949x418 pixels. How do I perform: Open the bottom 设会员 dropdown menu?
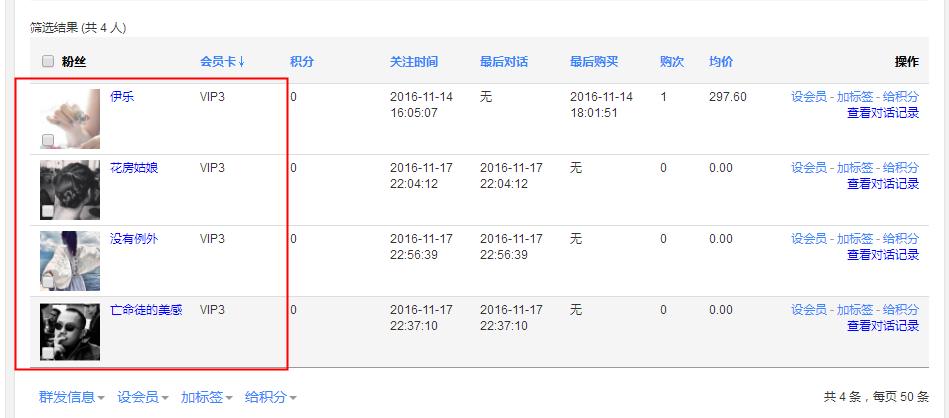click(x=142, y=397)
